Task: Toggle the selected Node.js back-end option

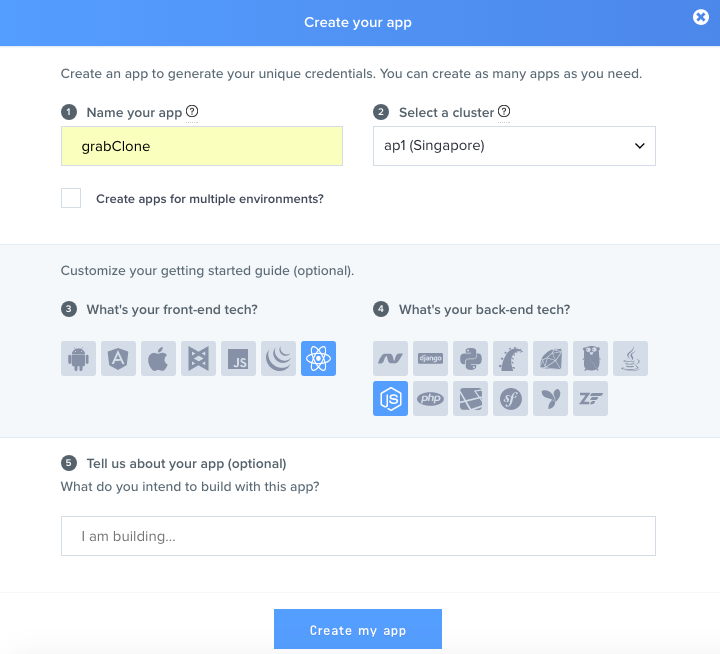Action: (x=390, y=398)
